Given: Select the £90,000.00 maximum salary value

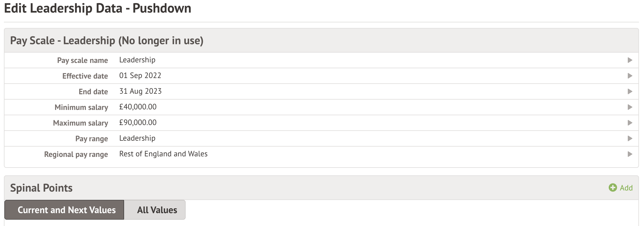Looking at the screenshot, I should point(138,123).
